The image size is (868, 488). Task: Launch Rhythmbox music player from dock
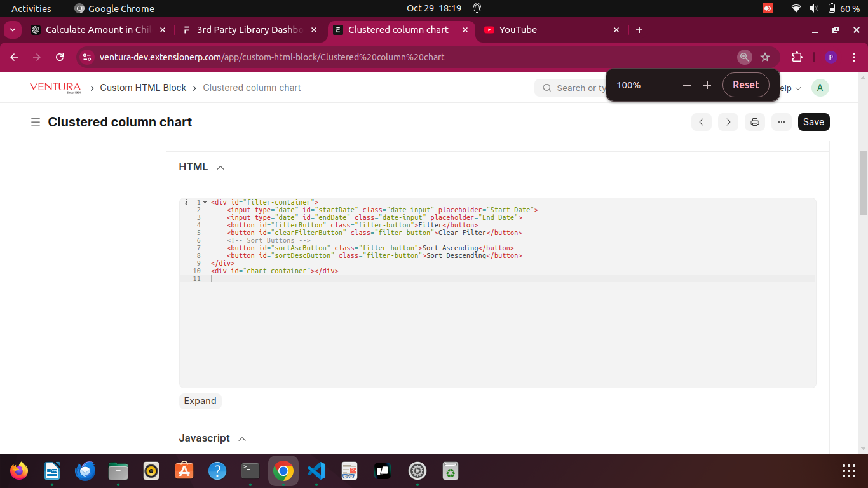(151, 471)
